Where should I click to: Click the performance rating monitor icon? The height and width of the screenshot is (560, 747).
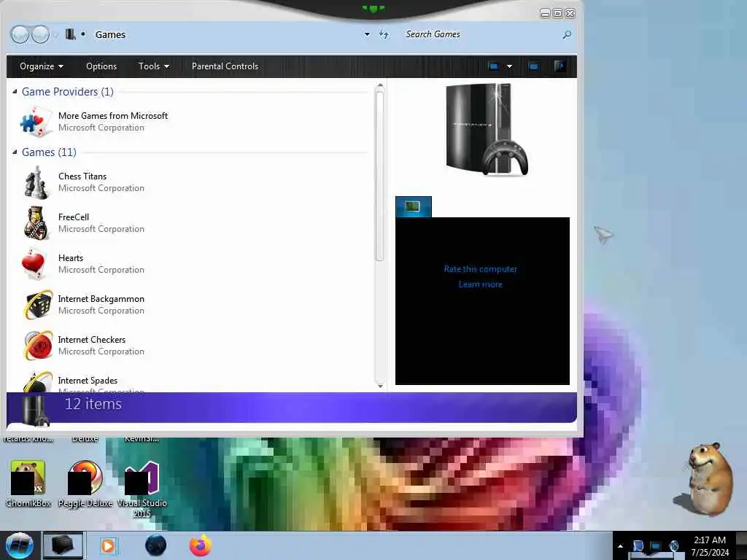[413, 206]
